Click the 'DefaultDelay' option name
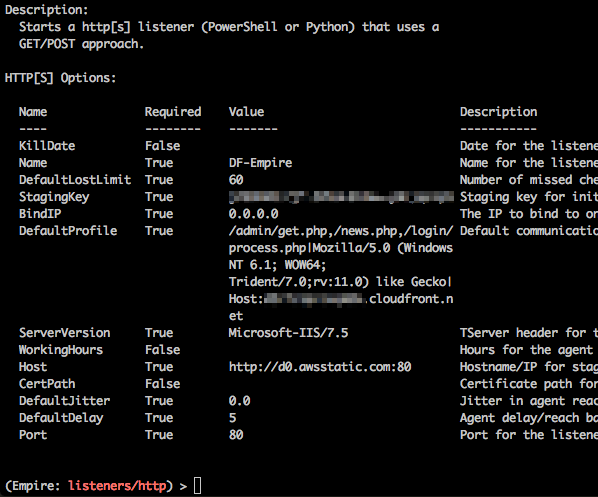 click(61, 418)
